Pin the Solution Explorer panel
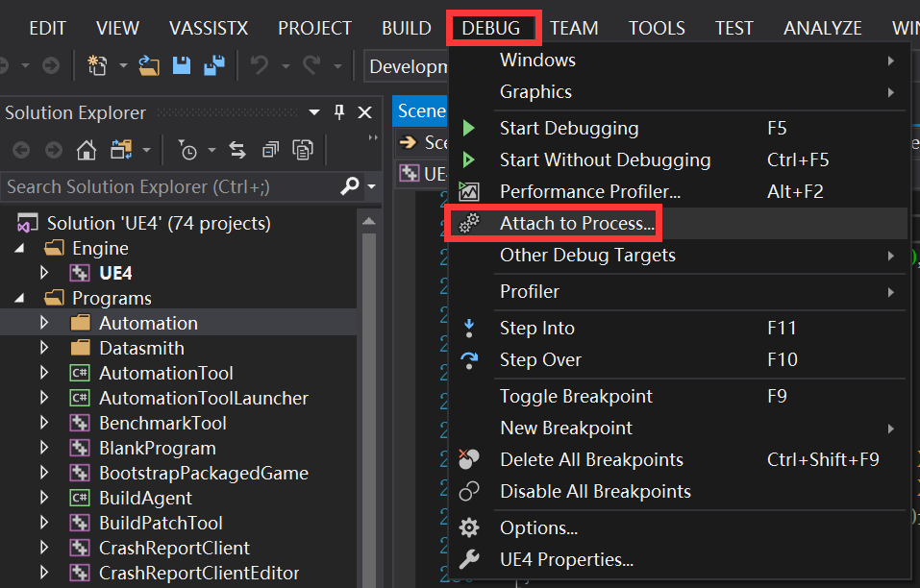This screenshot has height=588, width=920. coord(338,111)
